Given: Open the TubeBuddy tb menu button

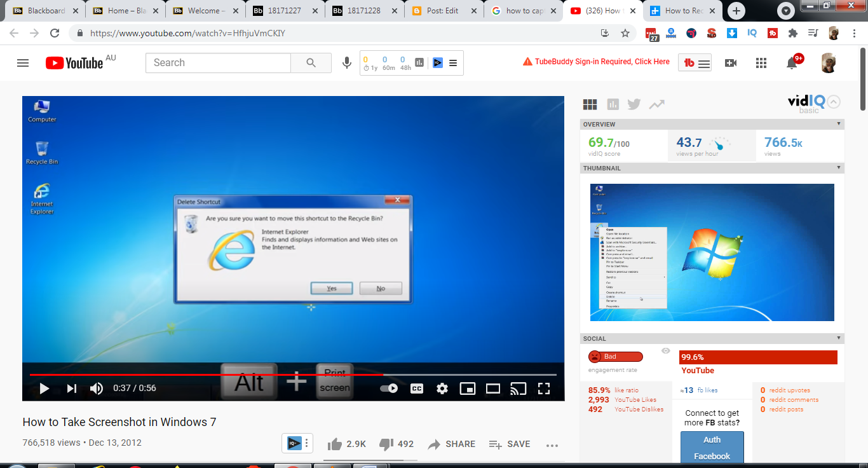Looking at the screenshot, I should [x=696, y=63].
